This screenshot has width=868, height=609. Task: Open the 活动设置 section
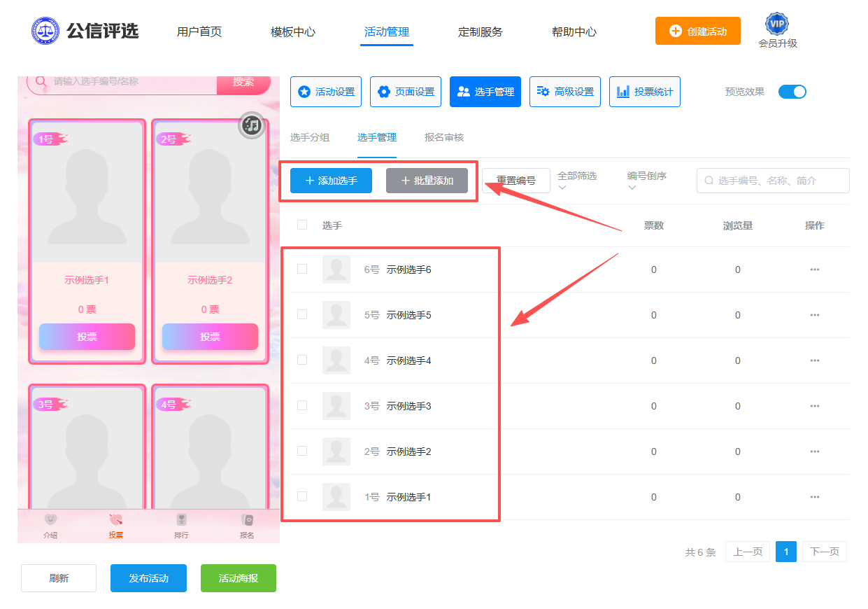click(x=326, y=92)
